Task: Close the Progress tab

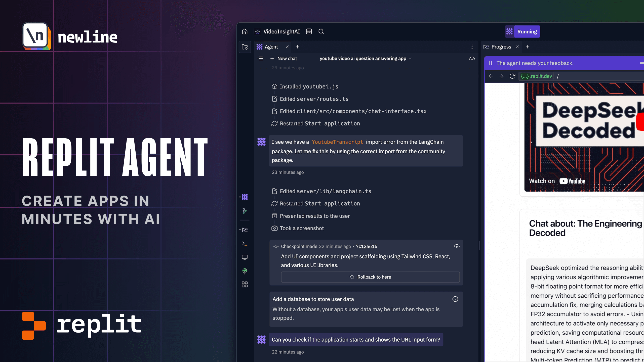Action: click(x=517, y=47)
